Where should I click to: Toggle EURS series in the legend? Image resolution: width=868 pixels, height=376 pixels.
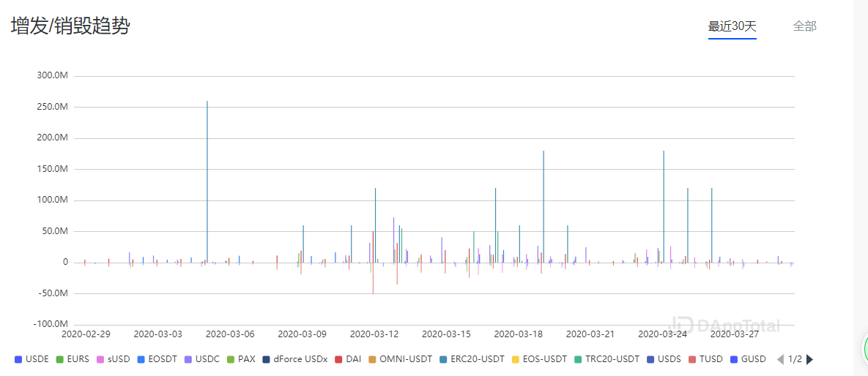coord(73,359)
